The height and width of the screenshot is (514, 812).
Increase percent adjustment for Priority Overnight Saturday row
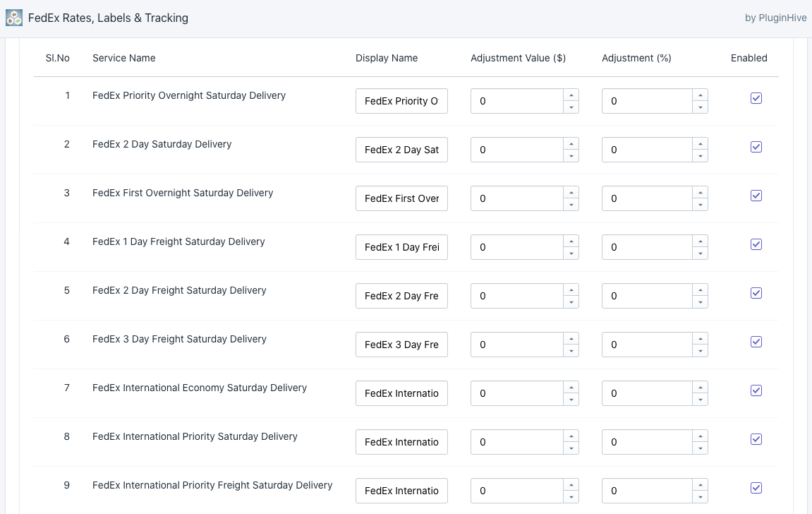(700, 95)
